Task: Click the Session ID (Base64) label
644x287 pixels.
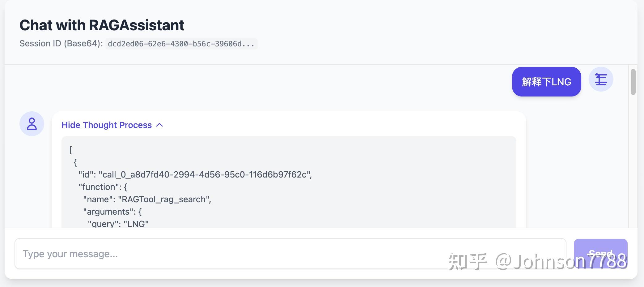Action: (x=61, y=44)
